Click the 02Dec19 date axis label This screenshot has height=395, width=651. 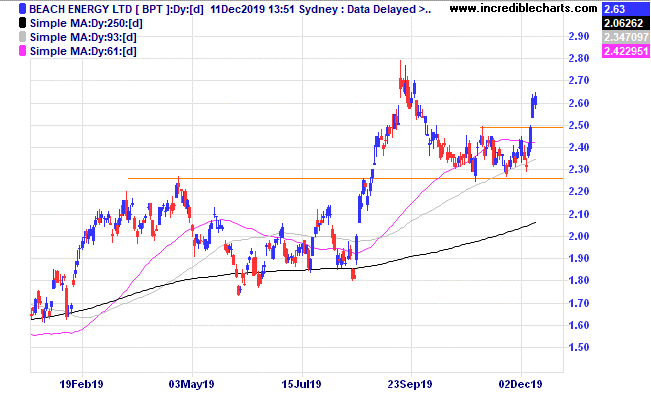520,384
